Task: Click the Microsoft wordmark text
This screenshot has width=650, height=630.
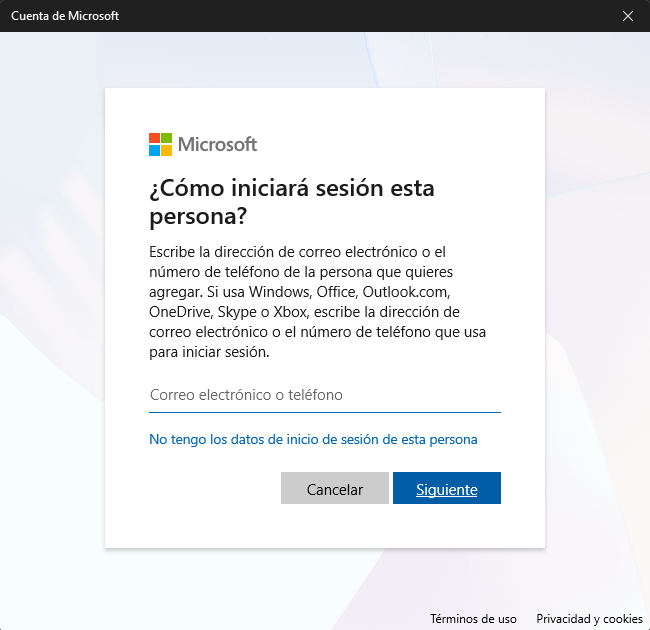Action: [x=217, y=145]
